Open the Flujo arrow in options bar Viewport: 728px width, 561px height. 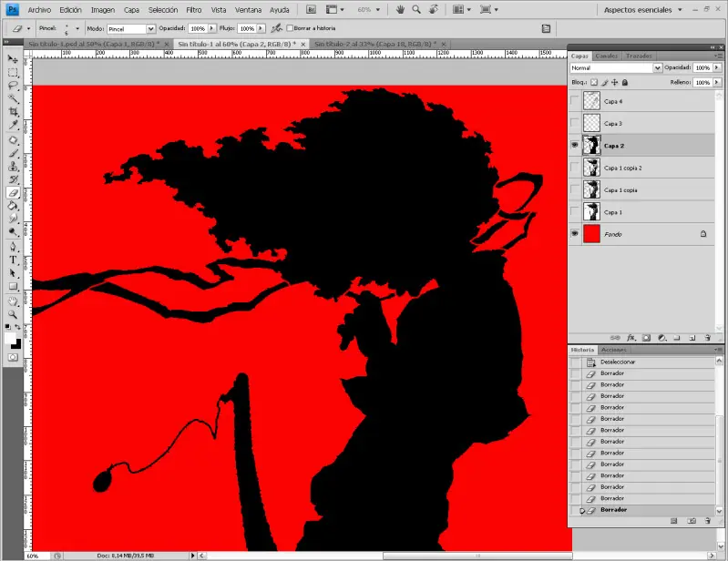coord(261,28)
